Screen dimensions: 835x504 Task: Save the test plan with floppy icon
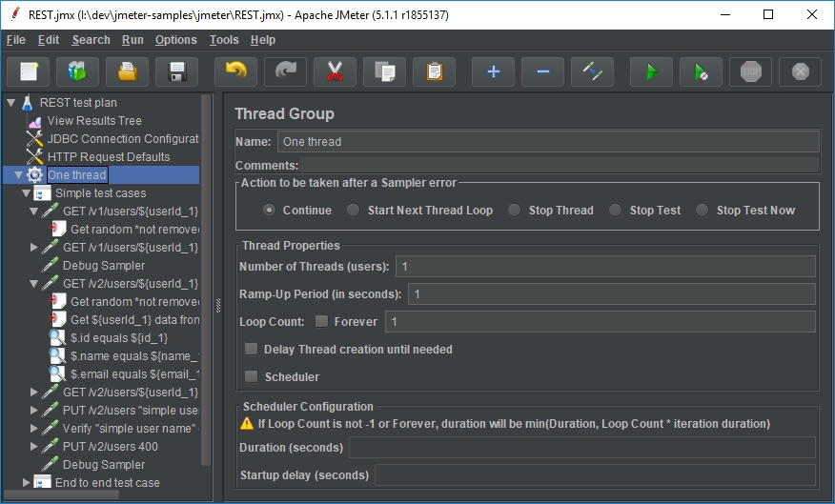coord(176,71)
